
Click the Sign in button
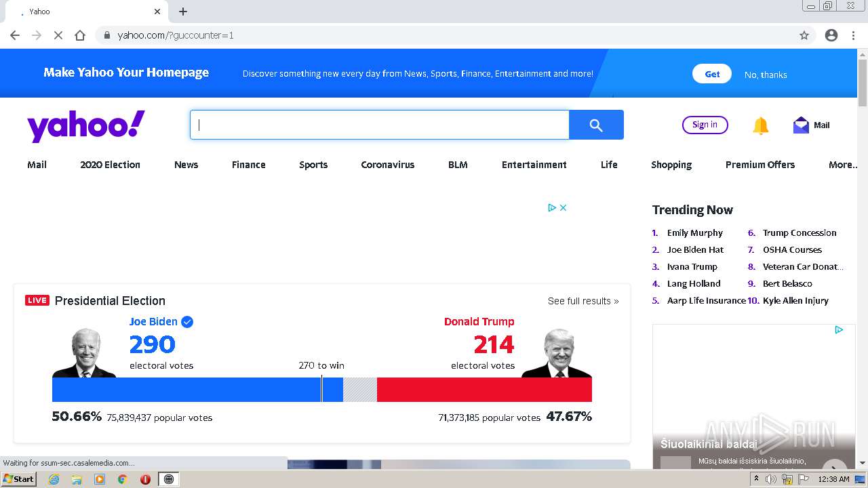[705, 125]
